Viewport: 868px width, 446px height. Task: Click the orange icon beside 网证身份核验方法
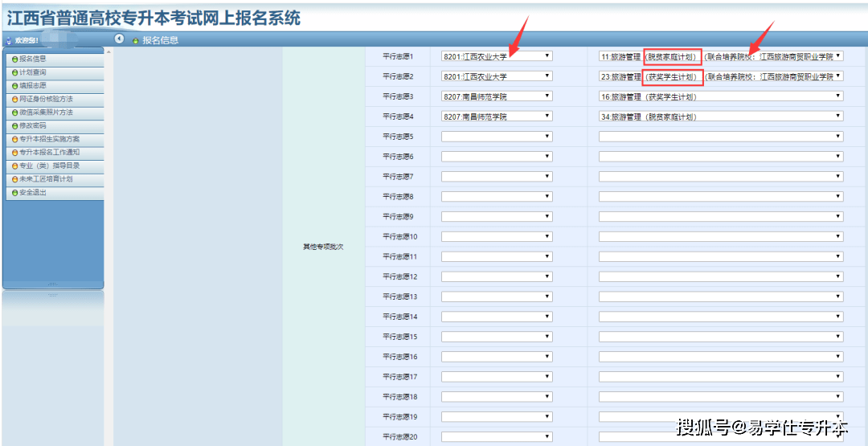click(x=15, y=99)
